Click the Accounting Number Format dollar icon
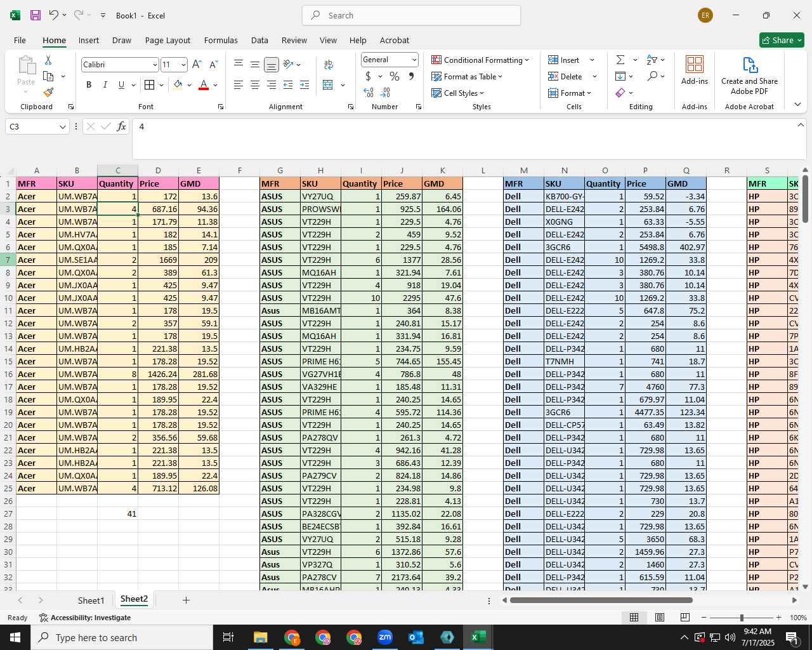Image resolution: width=812 pixels, height=650 pixels. point(369,76)
